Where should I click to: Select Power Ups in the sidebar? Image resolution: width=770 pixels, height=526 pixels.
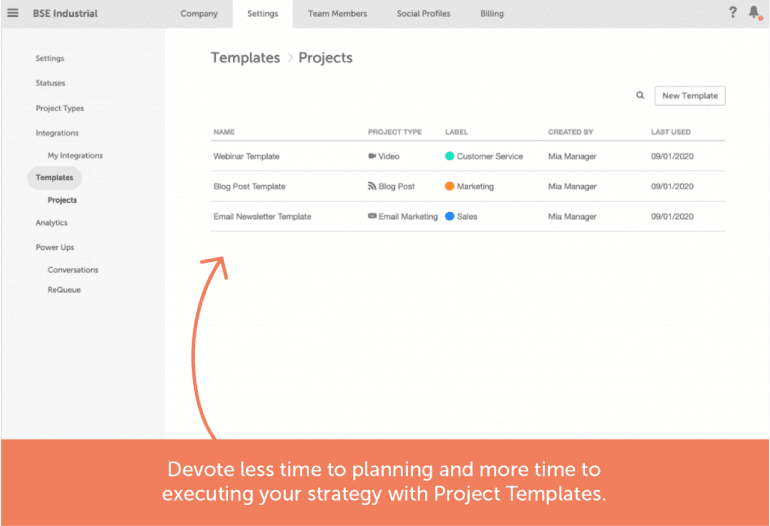(x=55, y=248)
